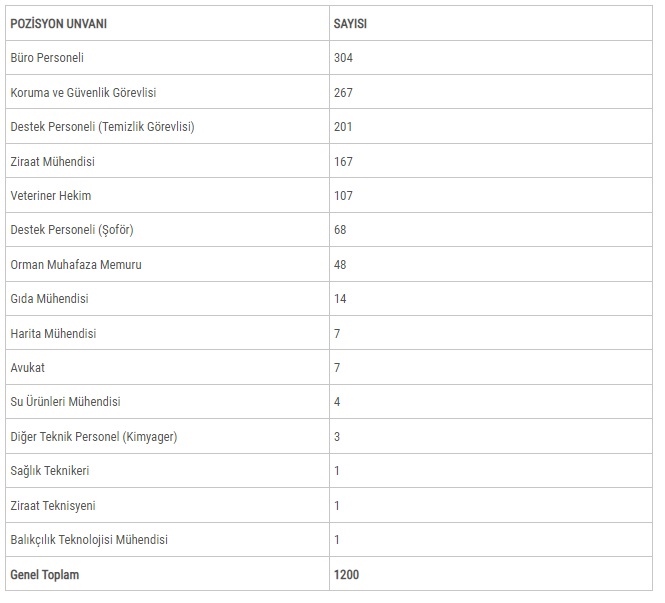
Task: Click the Gıda Mühendisi cell
Action: point(49,299)
